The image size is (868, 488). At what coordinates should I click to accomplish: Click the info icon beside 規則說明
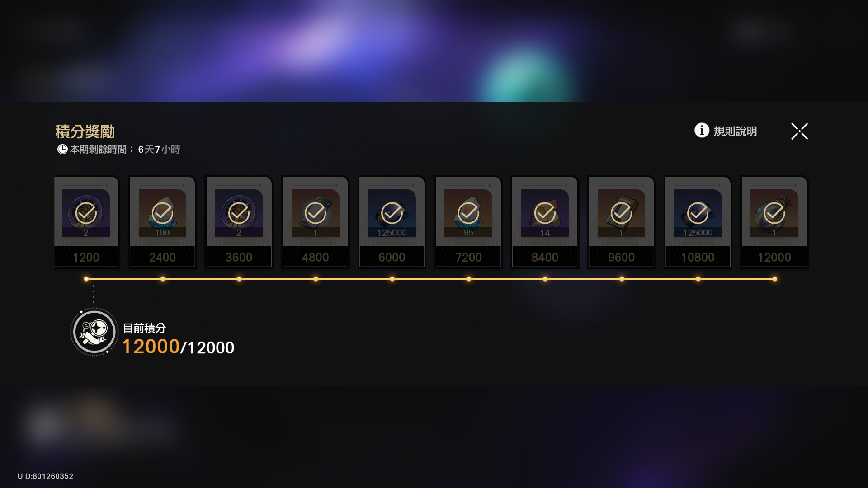(702, 130)
